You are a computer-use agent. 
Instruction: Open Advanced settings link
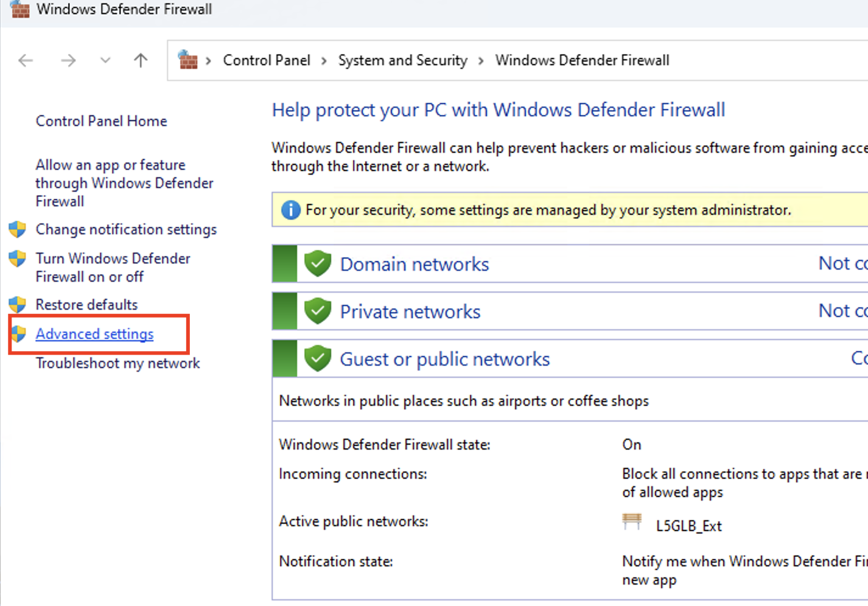(x=94, y=334)
